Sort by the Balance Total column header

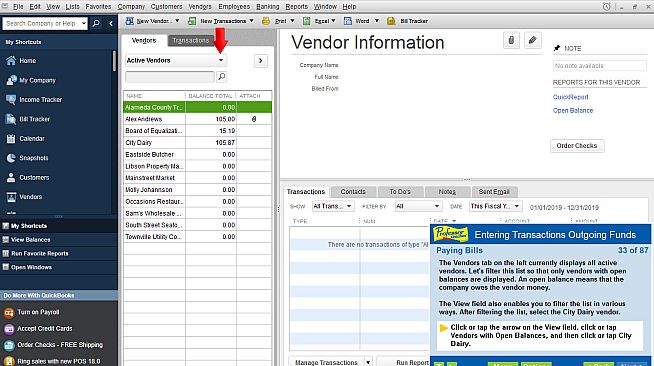point(211,96)
